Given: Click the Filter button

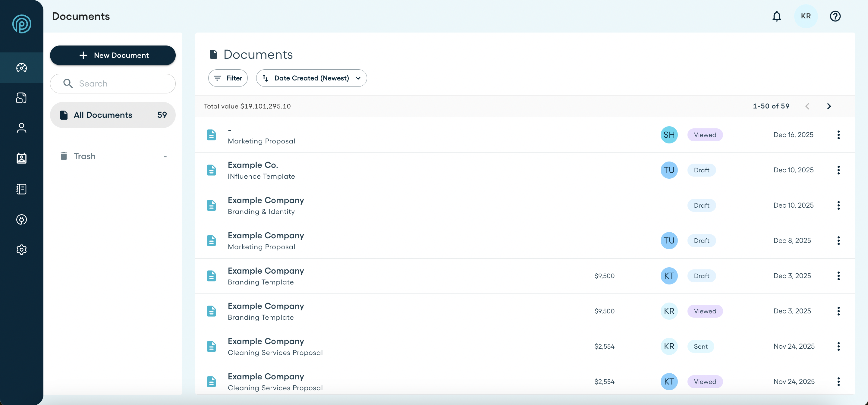Looking at the screenshot, I should [x=228, y=78].
